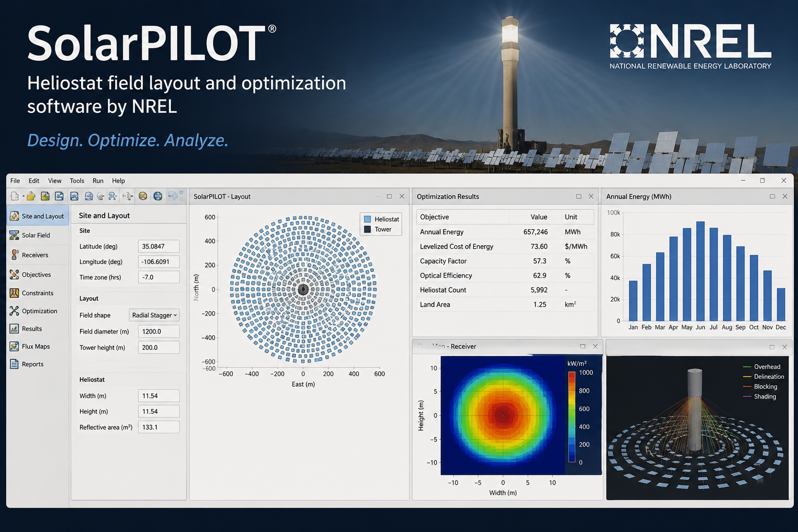Open the Tools menu
This screenshot has width=798, height=532.
coord(77,181)
